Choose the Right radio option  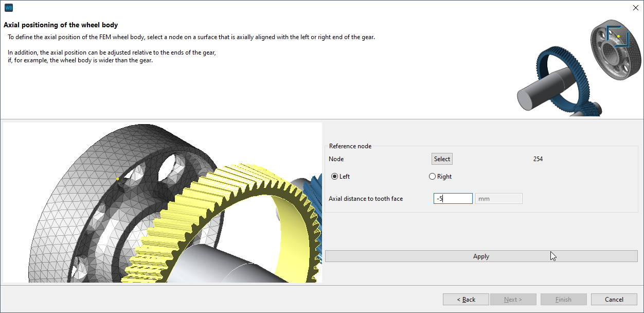pos(432,177)
